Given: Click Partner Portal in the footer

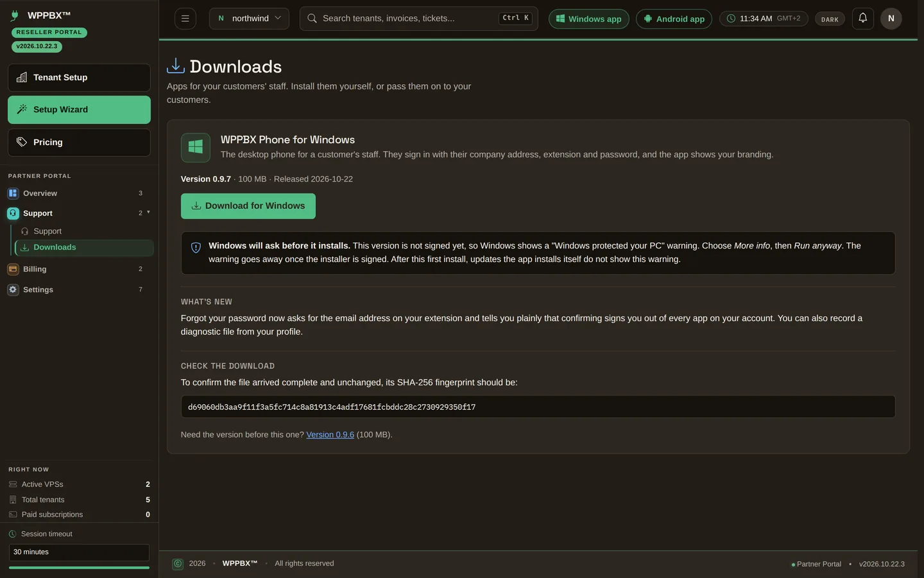Looking at the screenshot, I should pos(819,565).
